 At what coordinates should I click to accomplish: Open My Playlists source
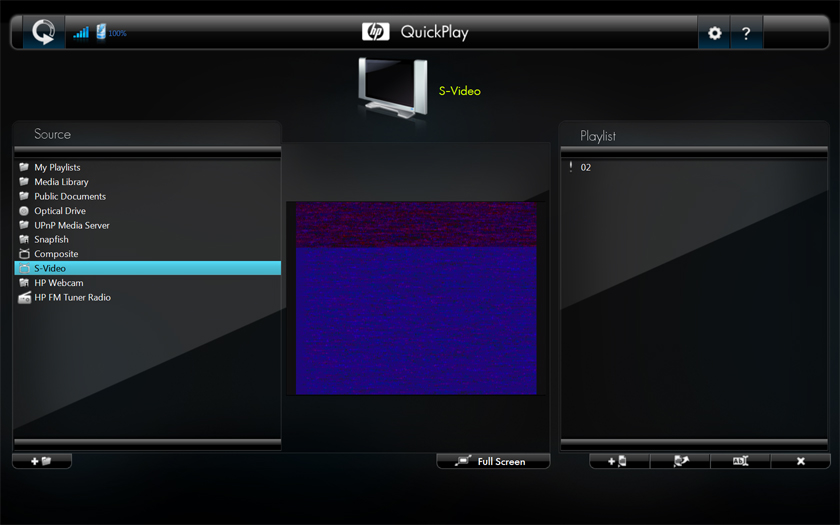(147, 167)
